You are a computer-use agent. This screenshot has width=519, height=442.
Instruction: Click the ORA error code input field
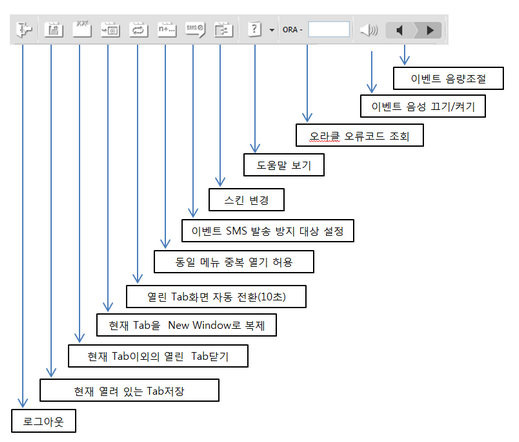click(329, 29)
